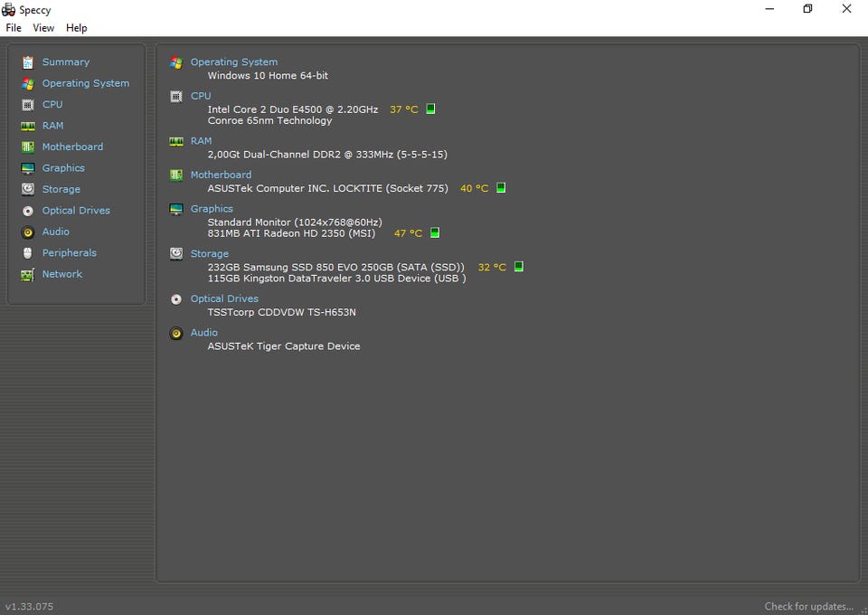Restore down the Speccy window

pyautogui.click(x=807, y=9)
